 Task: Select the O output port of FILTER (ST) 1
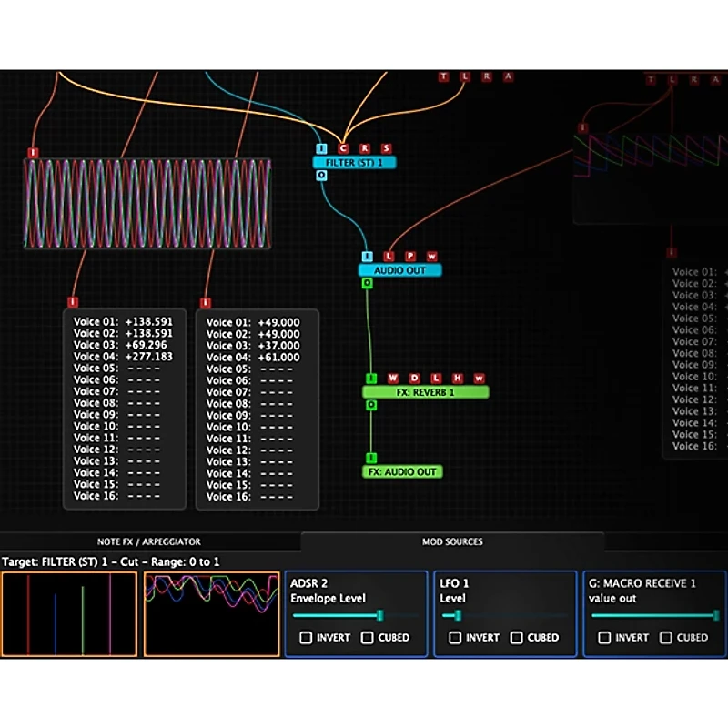[x=319, y=175]
